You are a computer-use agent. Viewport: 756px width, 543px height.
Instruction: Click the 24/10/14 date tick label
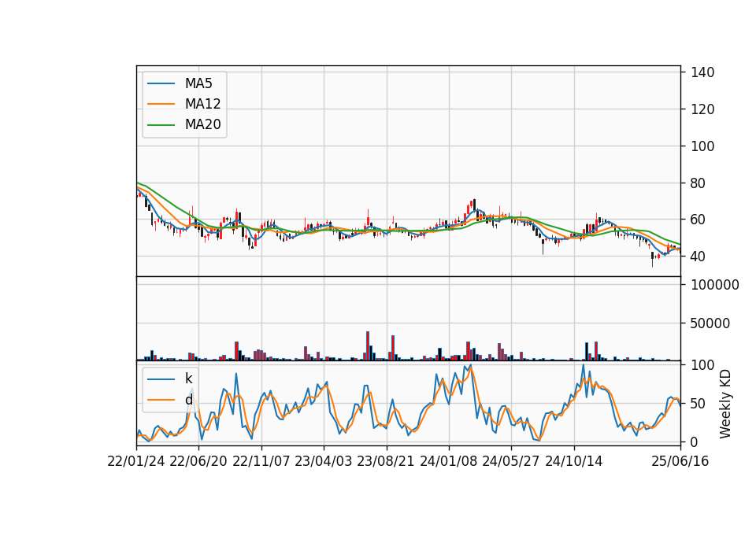(574, 461)
